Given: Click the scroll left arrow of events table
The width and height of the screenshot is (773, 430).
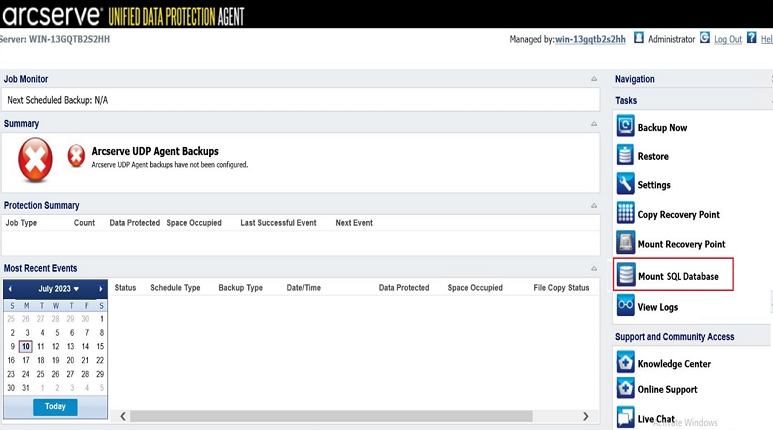Looking at the screenshot, I should 123,417.
